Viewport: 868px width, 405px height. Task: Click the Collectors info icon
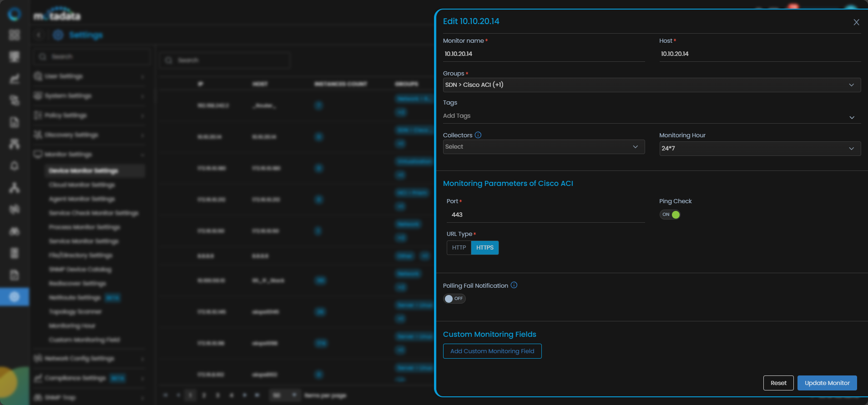click(478, 135)
